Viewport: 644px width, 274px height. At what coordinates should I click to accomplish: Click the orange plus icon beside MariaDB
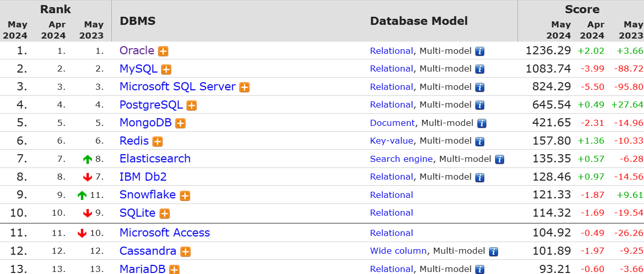click(x=174, y=270)
